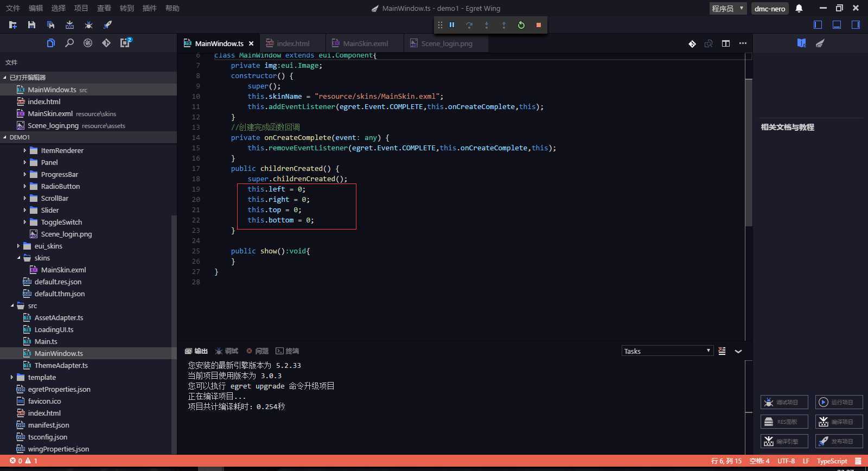Open Main.ts in the file tree

coord(46,341)
